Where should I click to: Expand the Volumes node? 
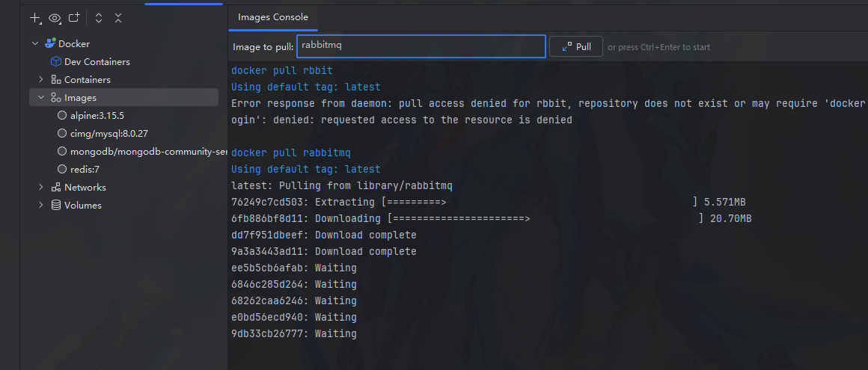40,206
